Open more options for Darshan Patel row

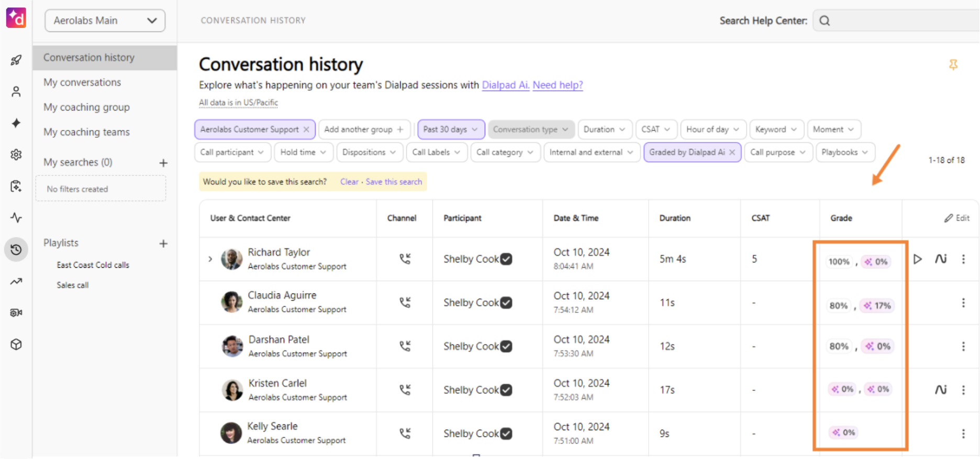pyautogui.click(x=963, y=346)
